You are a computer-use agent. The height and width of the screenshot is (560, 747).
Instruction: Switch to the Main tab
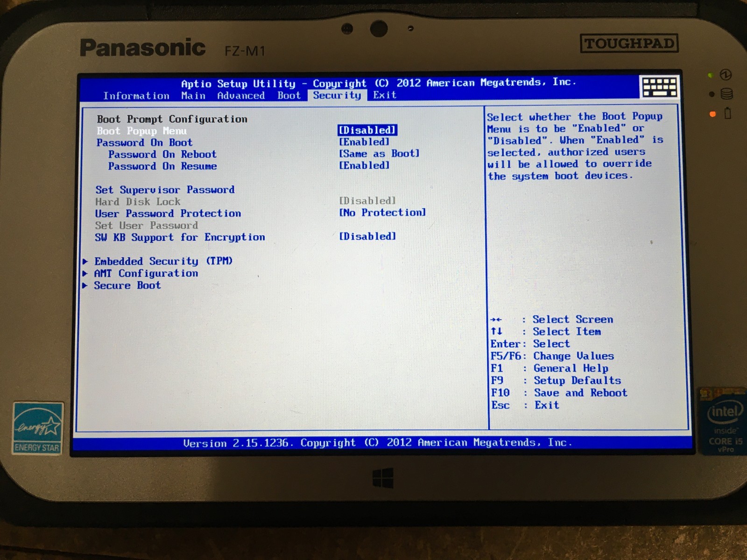(x=193, y=96)
